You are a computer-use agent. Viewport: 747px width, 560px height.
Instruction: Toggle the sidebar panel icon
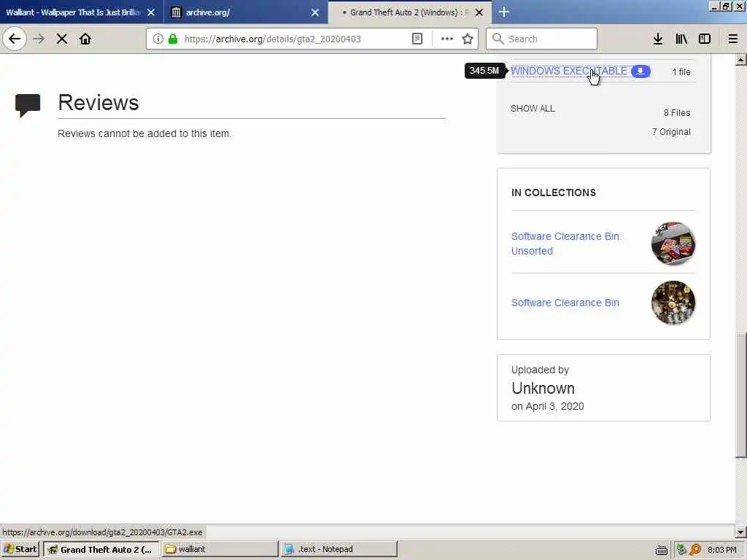pyautogui.click(x=705, y=39)
